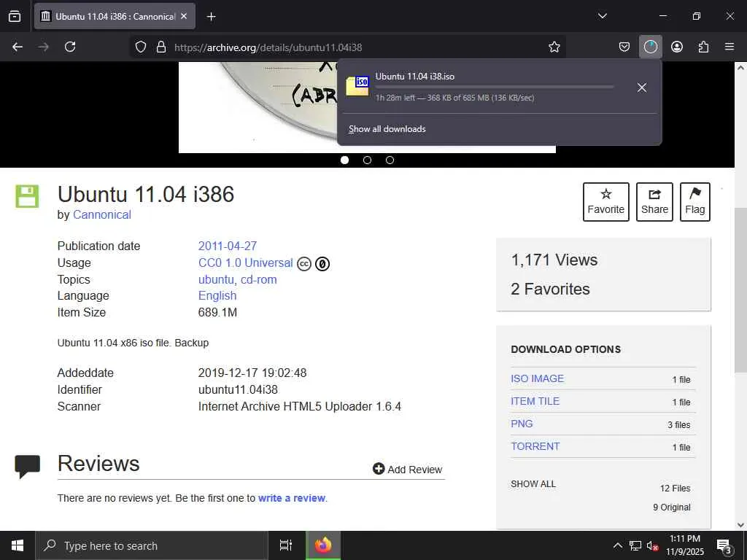Select the third carousel dot

coord(390,160)
